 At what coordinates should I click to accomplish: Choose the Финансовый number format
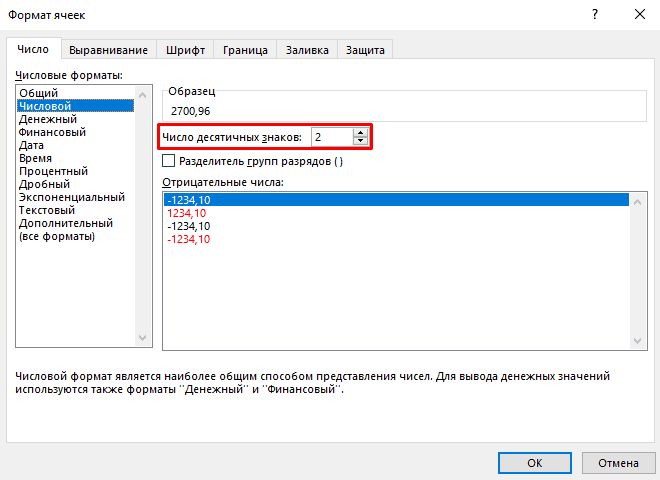tap(52, 132)
